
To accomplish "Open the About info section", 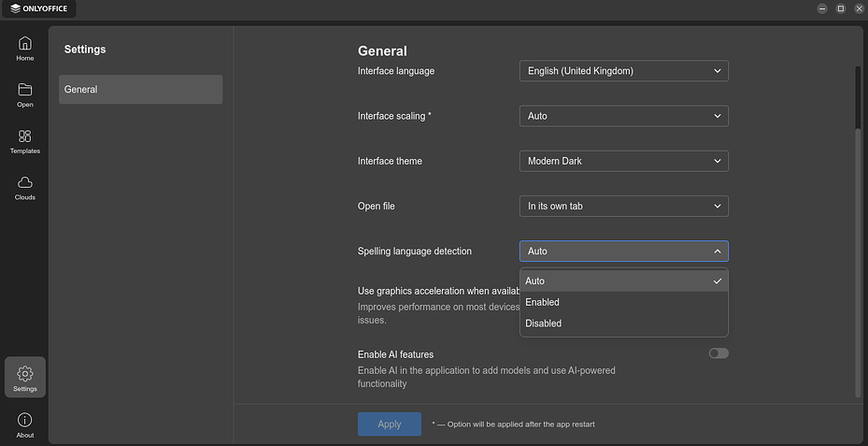I will (25, 424).
